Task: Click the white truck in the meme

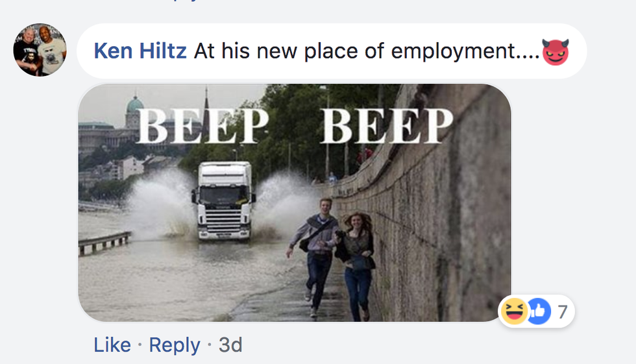Action: [223, 201]
